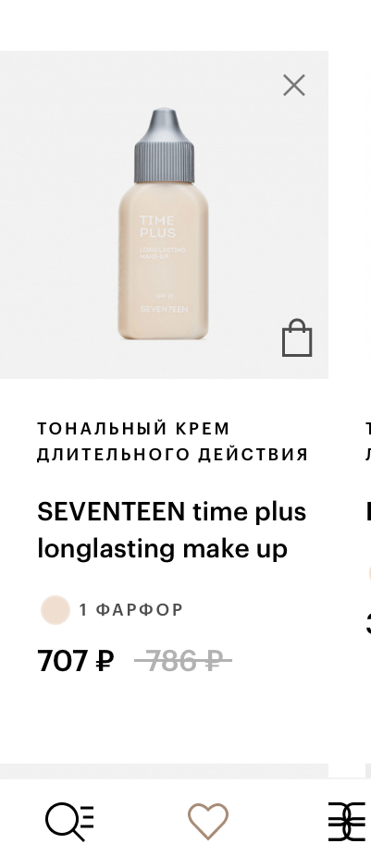Open SEVENTEEN time plus longlasting make up title
This screenshot has width=371, height=868.
click(172, 530)
